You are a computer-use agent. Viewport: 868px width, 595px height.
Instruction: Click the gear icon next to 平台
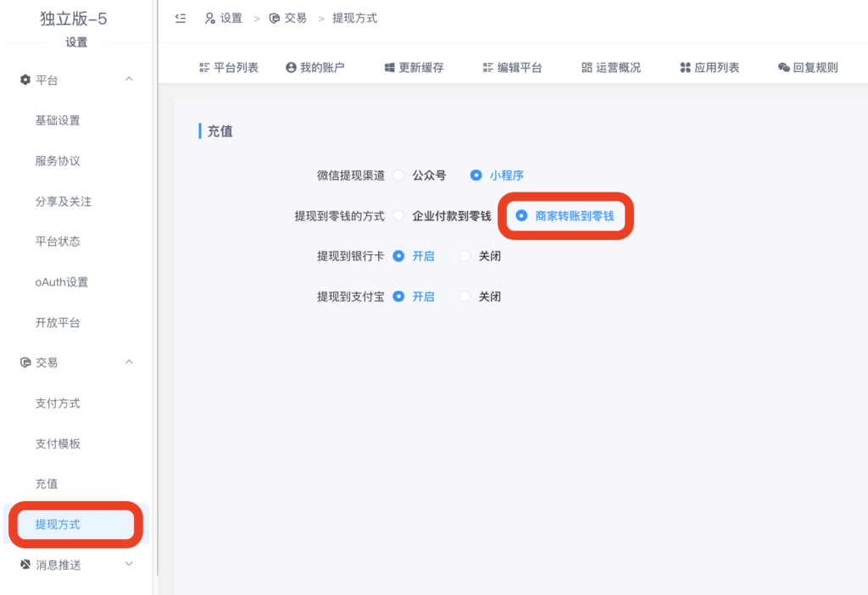pos(24,79)
